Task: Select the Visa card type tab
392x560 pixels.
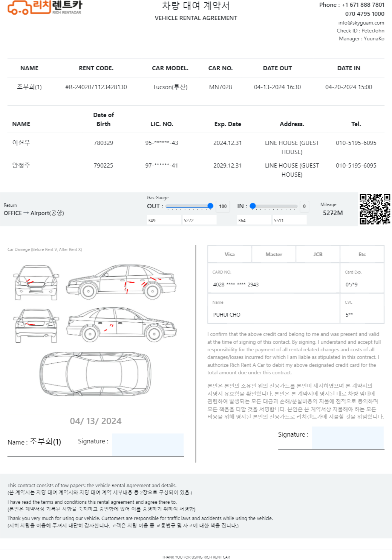Action: coord(230,254)
